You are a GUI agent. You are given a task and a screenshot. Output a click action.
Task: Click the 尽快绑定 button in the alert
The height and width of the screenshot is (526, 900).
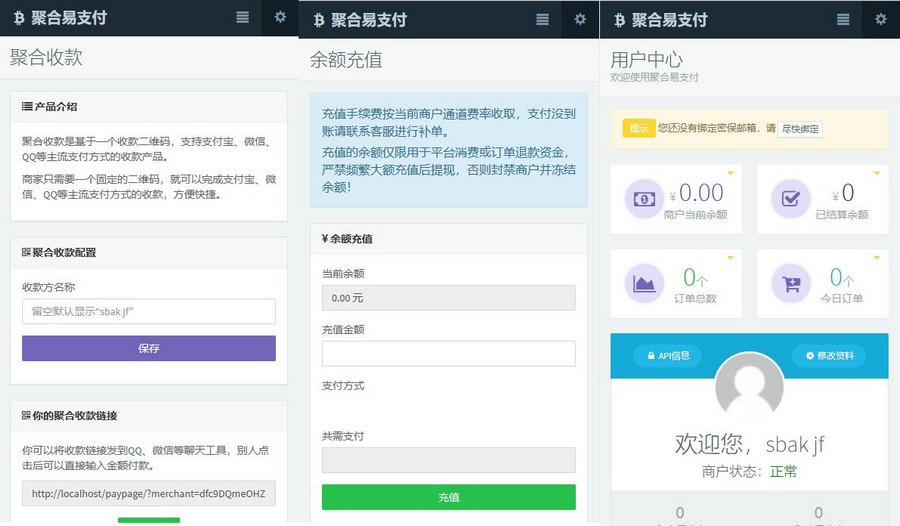(801, 129)
